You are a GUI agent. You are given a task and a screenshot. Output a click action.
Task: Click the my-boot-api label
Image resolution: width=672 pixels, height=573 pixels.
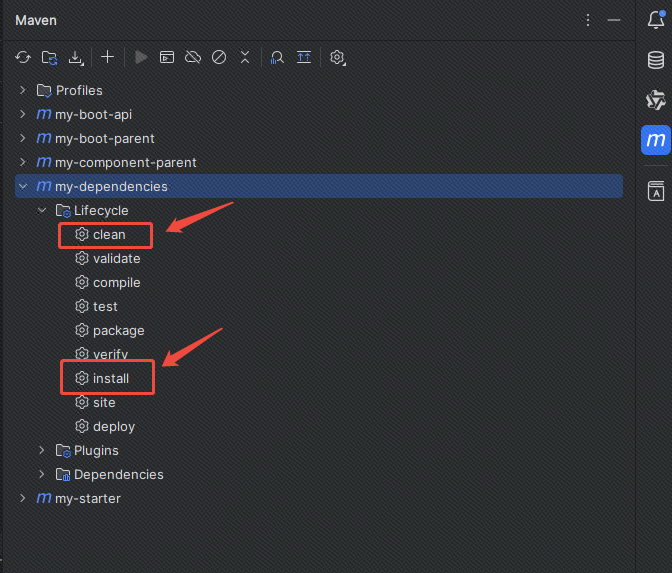coord(93,114)
